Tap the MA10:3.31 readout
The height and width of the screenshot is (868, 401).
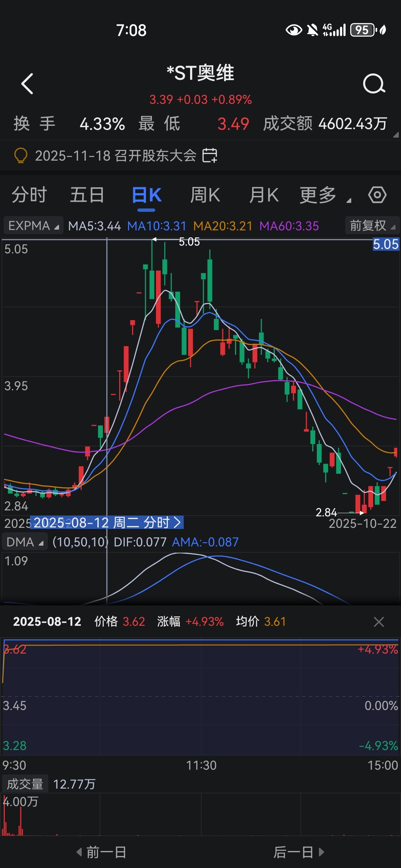[156, 226]
